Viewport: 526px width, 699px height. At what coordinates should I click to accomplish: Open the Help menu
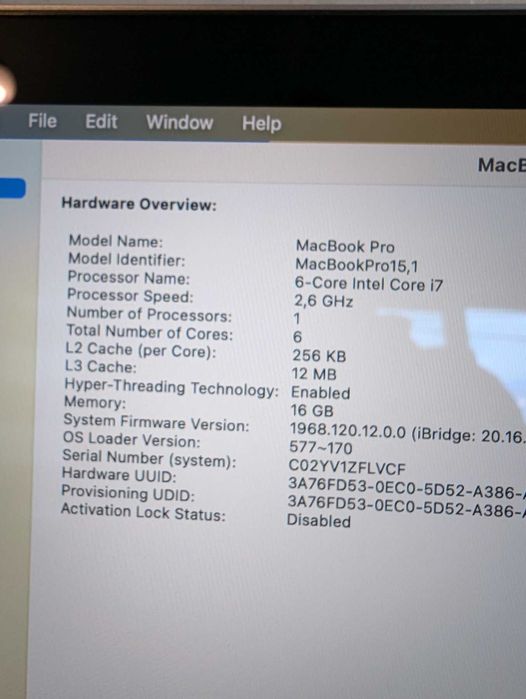pos(262,123)
